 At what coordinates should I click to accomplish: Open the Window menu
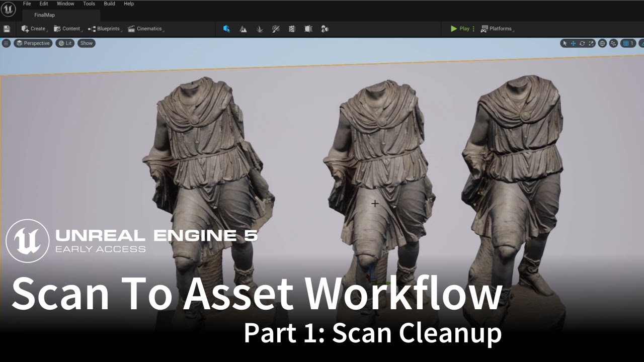click(65, 4)
